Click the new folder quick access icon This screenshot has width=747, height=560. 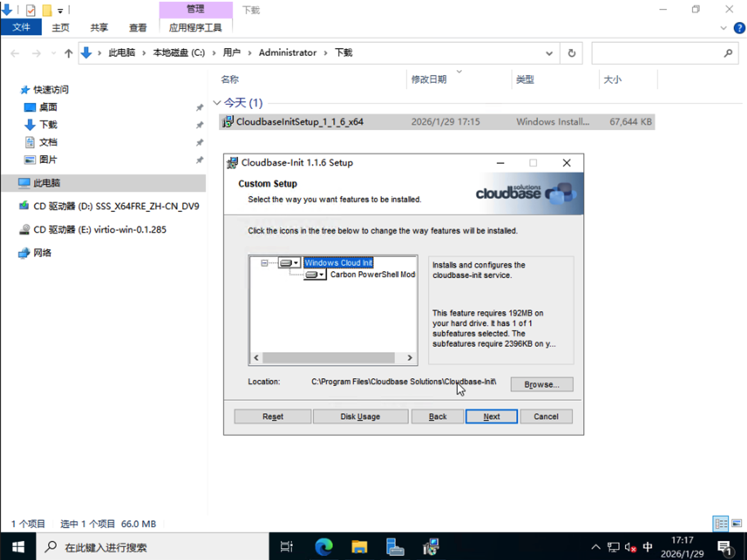pos(47,10)
